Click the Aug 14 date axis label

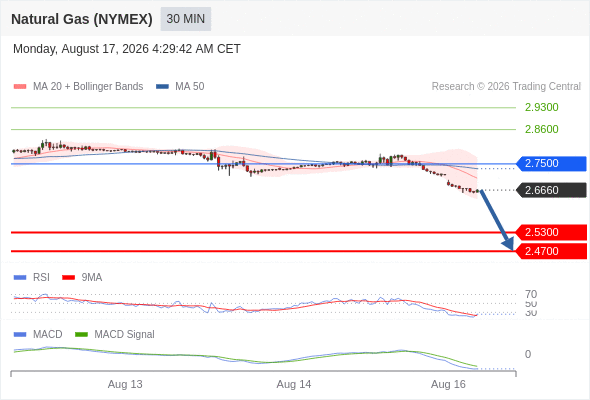click(294, 384)
